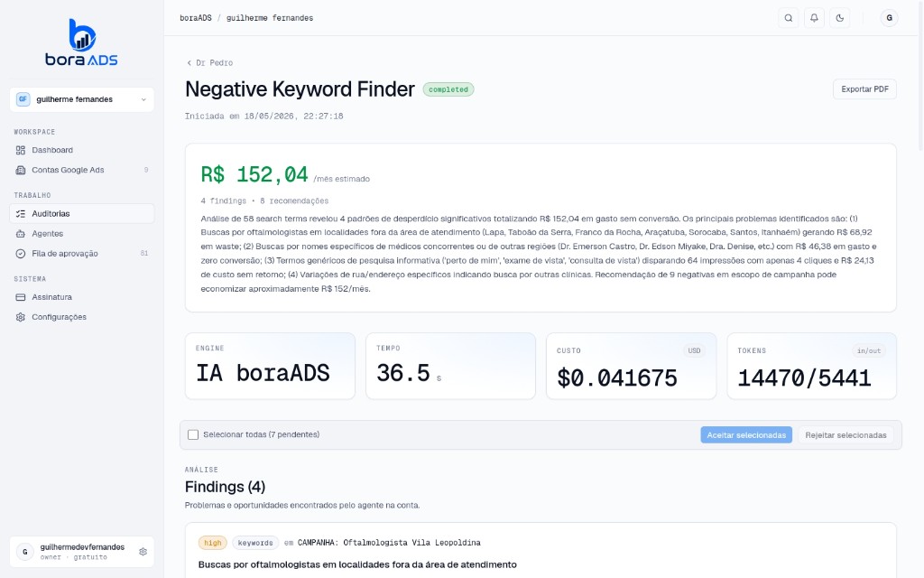The image size is (924, 578).
Task: Expand guilherme fernandes workspace selector
Action: [x=82, y=99]
